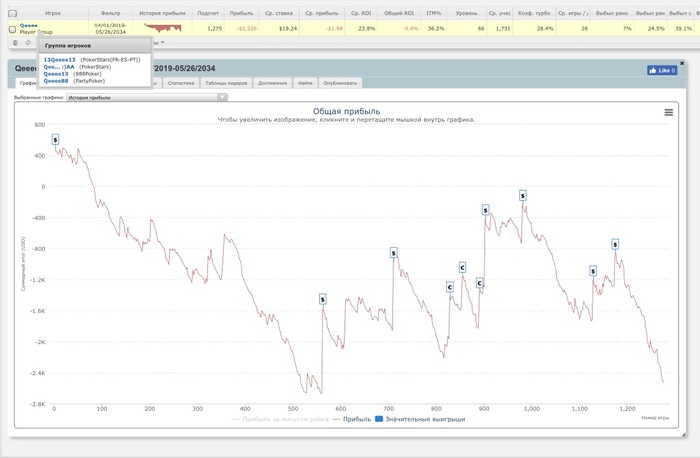Image resolution: width=700 pixels, height=458 pixels.
Task: Open the chart hamburger context menu
Action: (x=668, y=112)
